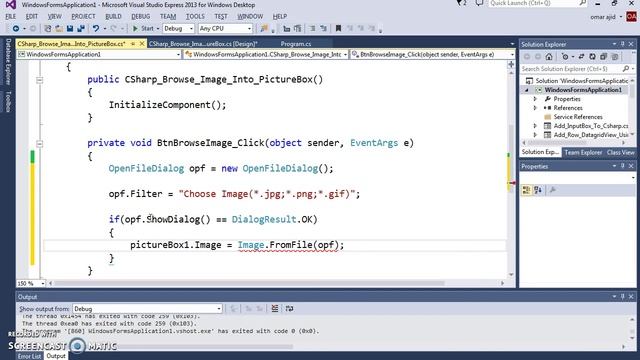The width and height of the screenshot is (640, 360).
Task: Click the Property Pages wrench icon
Action: [553, 190]
